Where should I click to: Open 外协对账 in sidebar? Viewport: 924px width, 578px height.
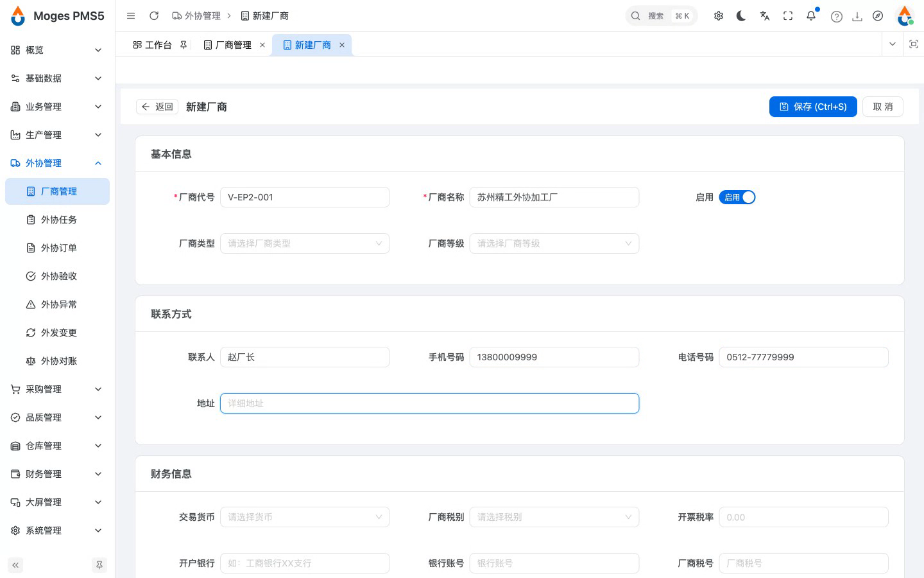tap(57, 361)
